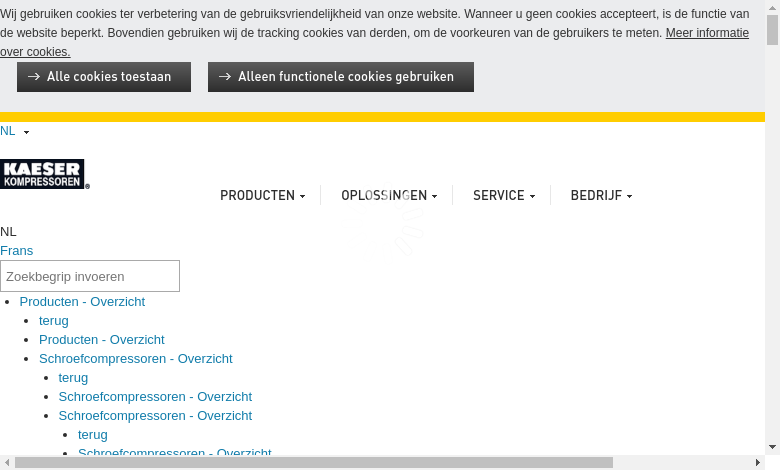Click the Kaeser Kompressoren logo
The image size is (780, 470).
[44, 174]
